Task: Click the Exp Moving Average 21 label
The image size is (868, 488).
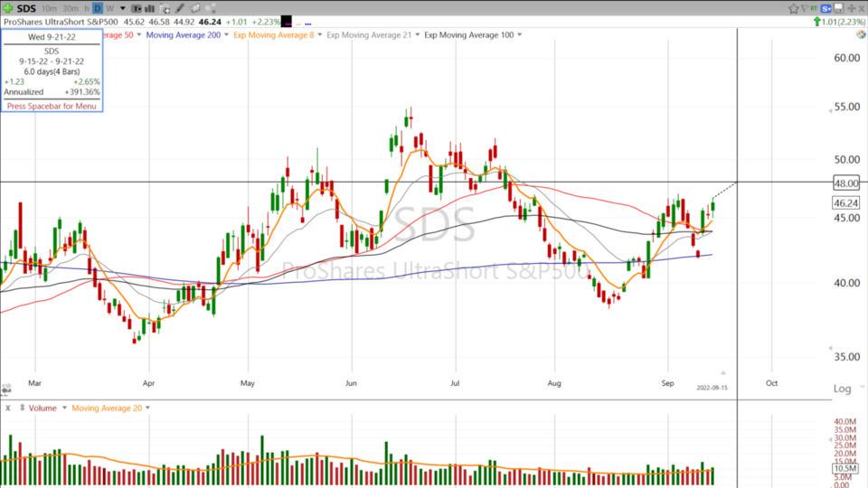Action: click(369, 35)
